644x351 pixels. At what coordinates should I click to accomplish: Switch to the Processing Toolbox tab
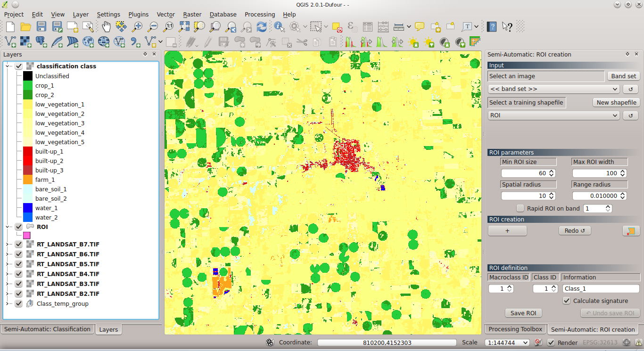click(x=515, y=329)
